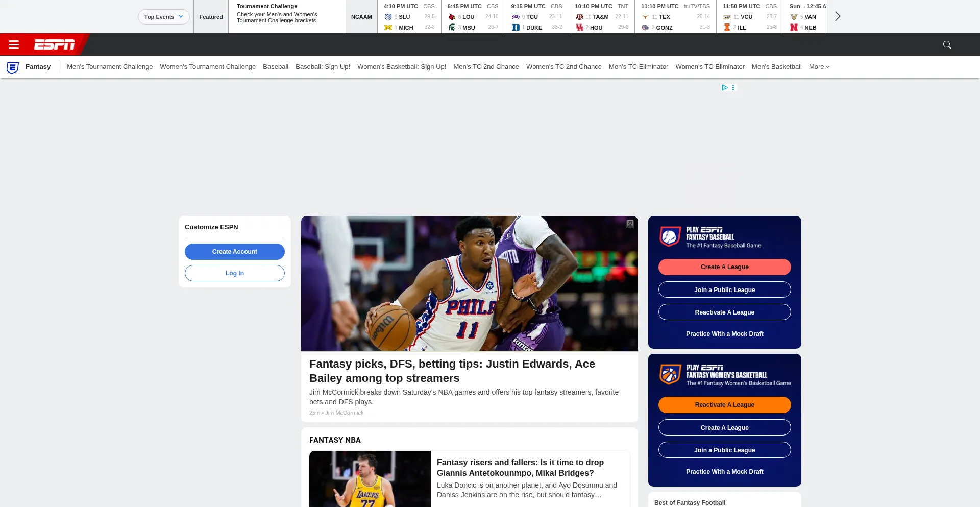The width and height of the screenshot is (980, 507).
Task: Select NCAAM scoreboard tab
Action: 361,17
